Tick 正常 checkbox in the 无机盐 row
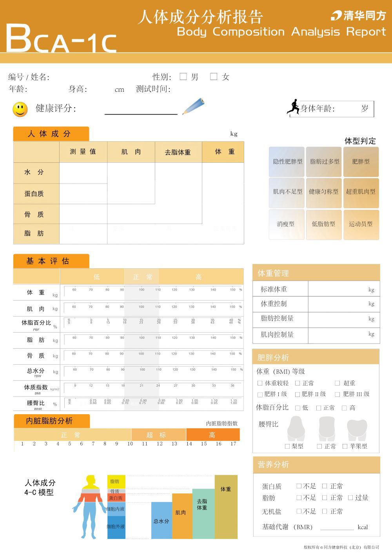Image resolution: width=392 pixels, height=555 pixels. click(x=325, y=511)
